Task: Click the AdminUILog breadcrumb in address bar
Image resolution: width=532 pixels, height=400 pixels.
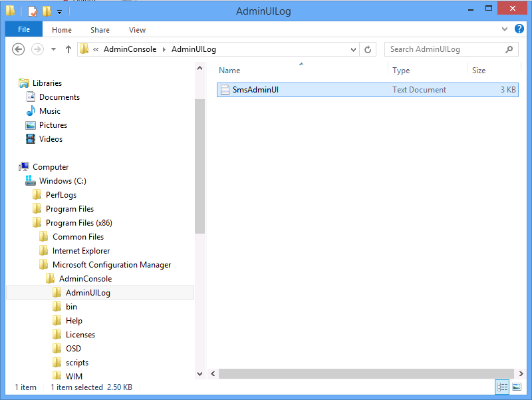Action: tap(194, 49)
